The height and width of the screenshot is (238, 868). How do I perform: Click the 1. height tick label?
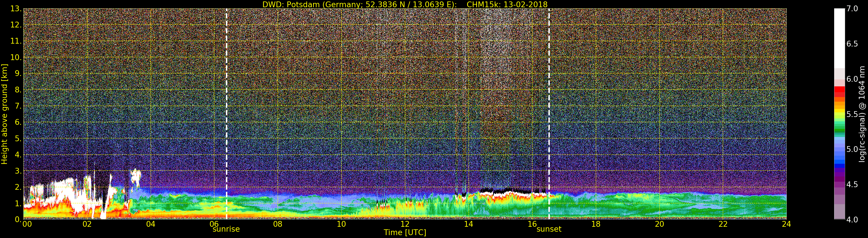click(18, 203)
